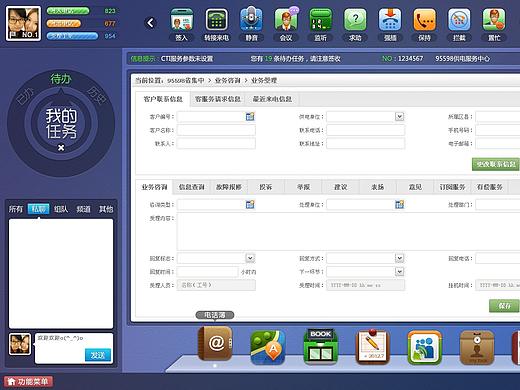The image size is (520, 390).
Task: Click the 求助 help icon
Action: point(355,20)
